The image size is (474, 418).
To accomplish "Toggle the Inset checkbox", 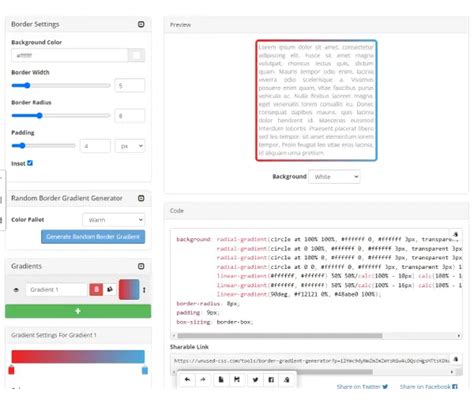I will coord(30,163).
